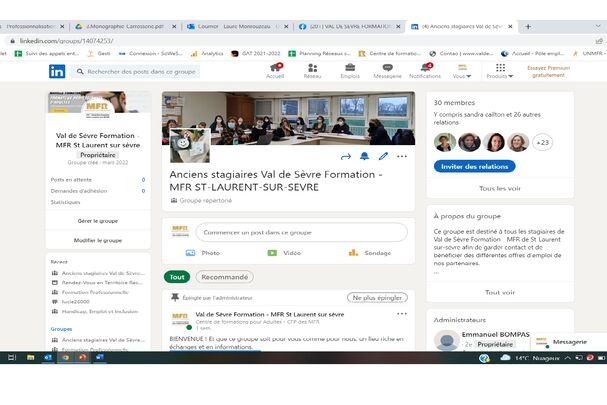This screenshot has width=607, height=405.
Task: Click the group search field
Action: (135, 72)
